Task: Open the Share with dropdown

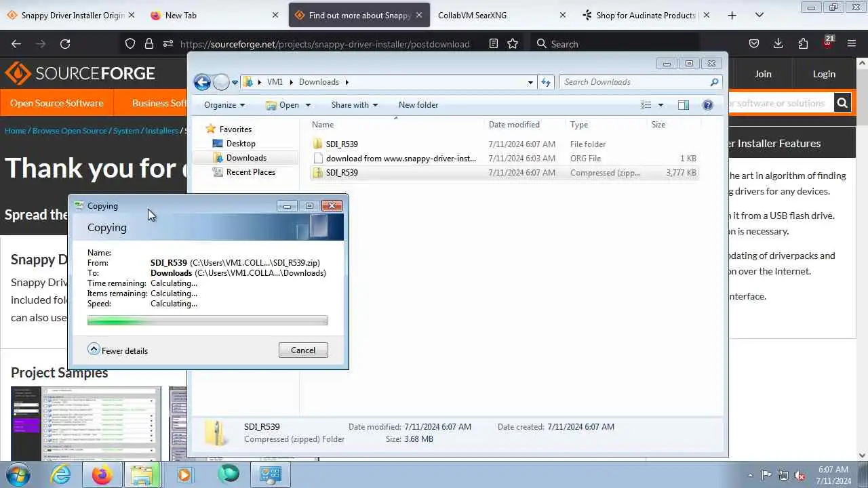Action: tap(355, 105)
